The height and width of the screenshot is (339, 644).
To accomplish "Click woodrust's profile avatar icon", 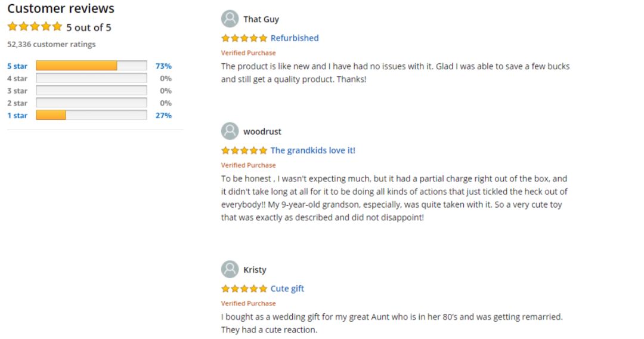I will [x=230, y=131].
